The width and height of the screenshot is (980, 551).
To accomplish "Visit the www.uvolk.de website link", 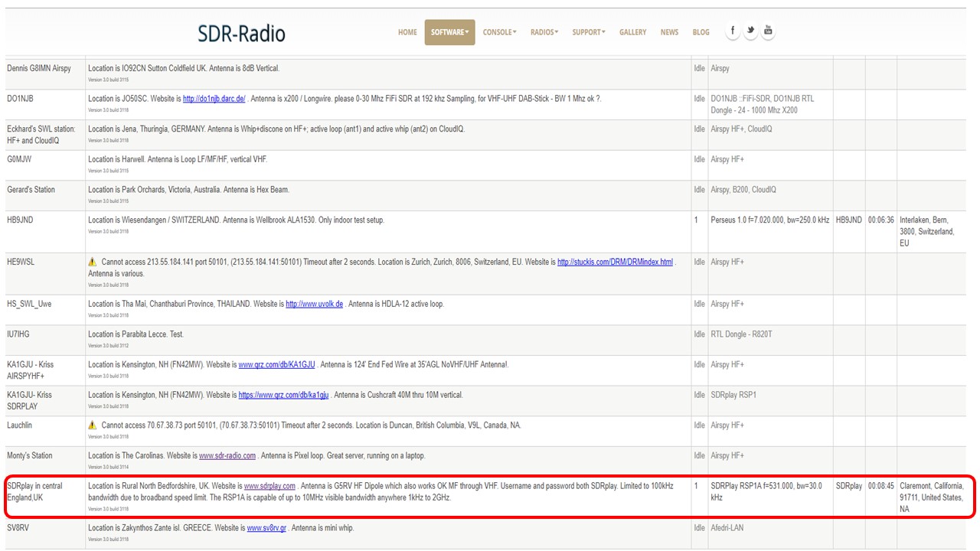I will point(315,304).
